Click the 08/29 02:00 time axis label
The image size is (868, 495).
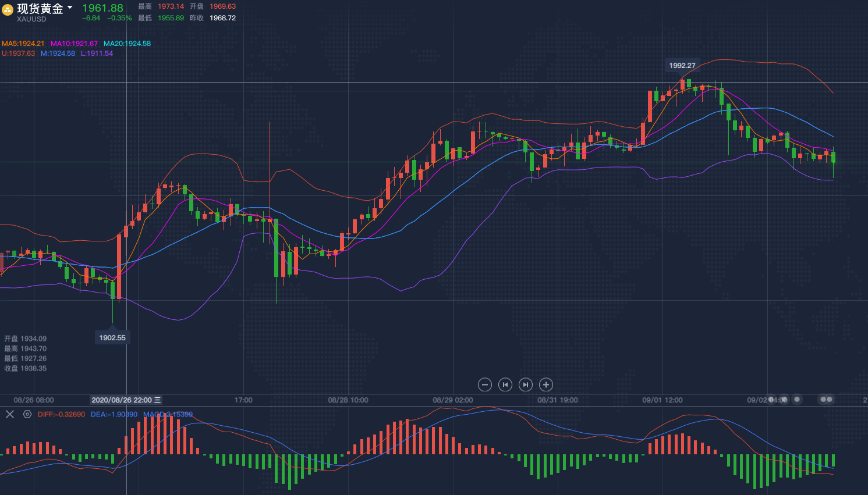453,400
